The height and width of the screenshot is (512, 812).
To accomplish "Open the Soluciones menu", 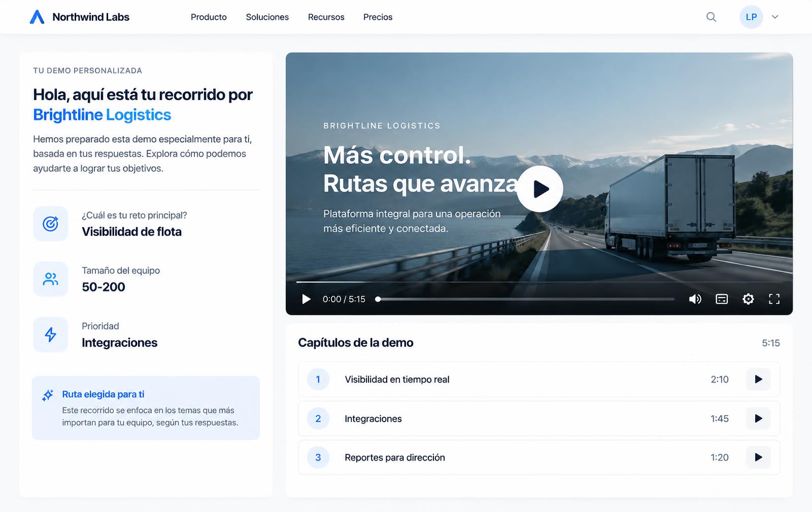I will coord(267,17).
